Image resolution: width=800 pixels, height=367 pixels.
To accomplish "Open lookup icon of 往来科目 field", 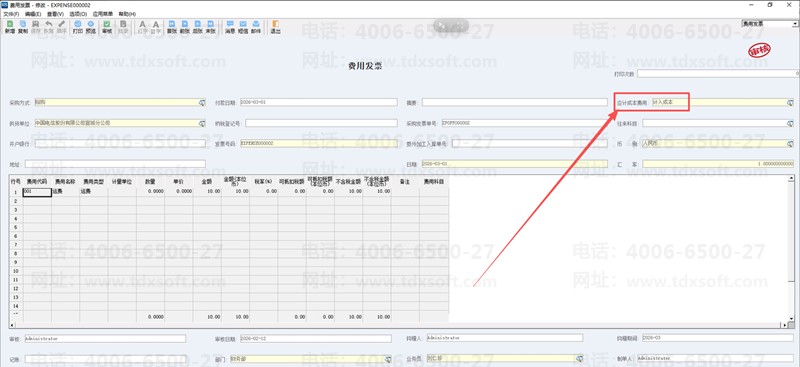I will 790,123.
